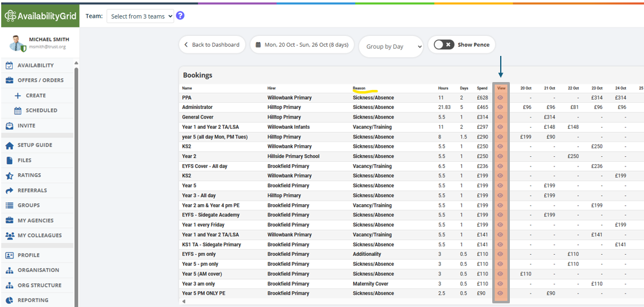Open the team help question mark icon
This screenshot has height=307, width=644.
(180, 16)
